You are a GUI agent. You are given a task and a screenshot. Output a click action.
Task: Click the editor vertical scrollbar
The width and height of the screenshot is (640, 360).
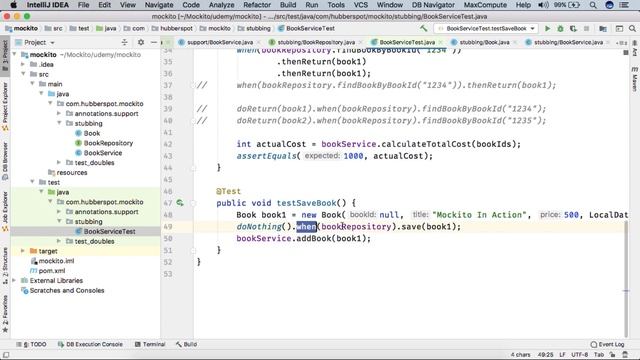click(626, 279)
